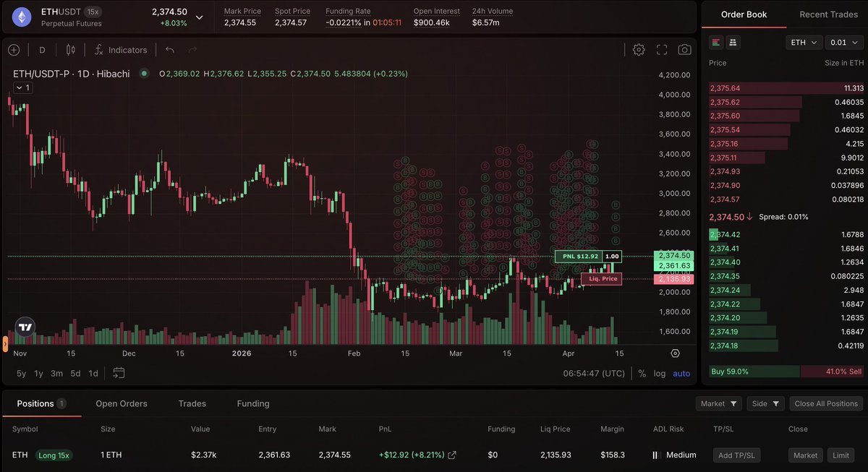Toggle percent scale on chart
Viewport: 868px width, 472px height.
(x=642, y=374)
